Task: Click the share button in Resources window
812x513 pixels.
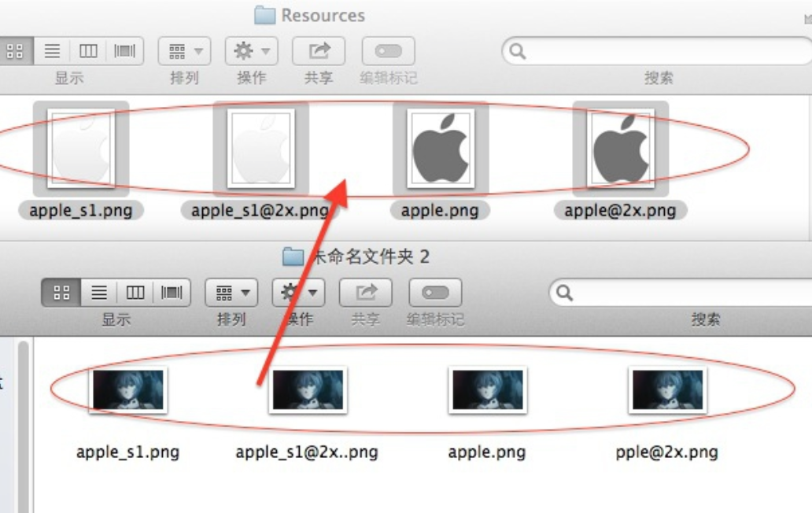Action: coord(319,50)
